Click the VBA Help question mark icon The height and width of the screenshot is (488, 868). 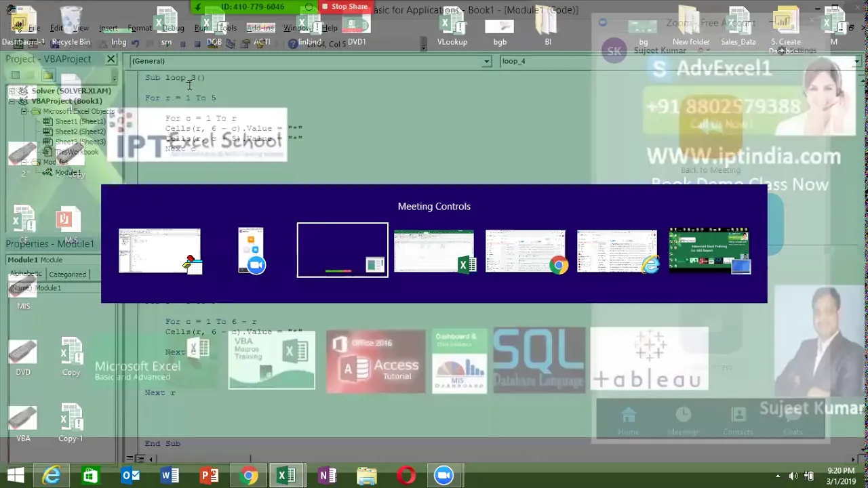point(292,43)
